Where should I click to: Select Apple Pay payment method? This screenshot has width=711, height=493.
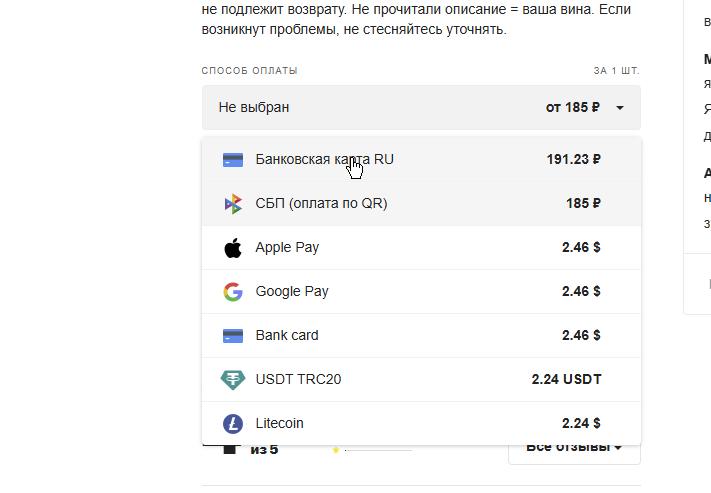[421, 248]
